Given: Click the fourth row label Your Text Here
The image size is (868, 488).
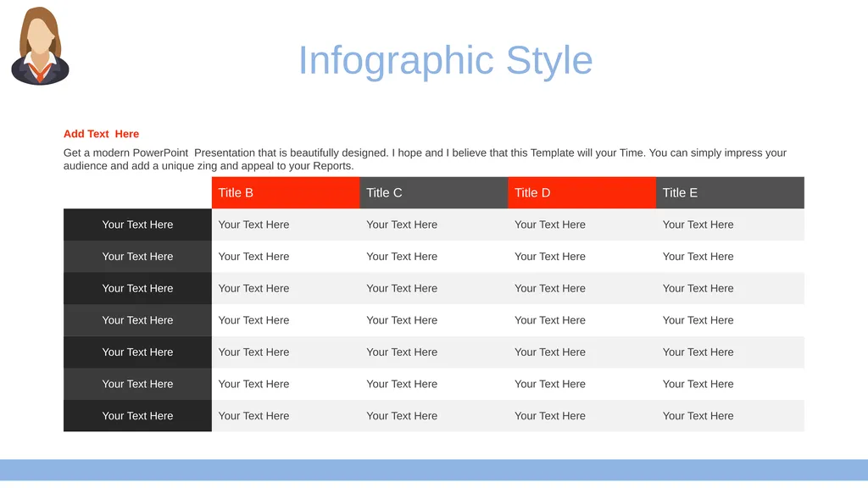Looking at the screenshot, I should click(x=138, y=320).
